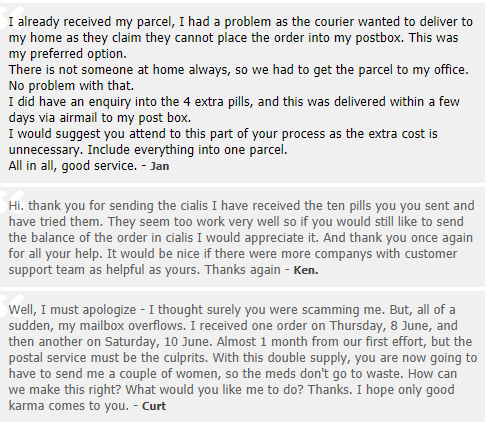Click "the balance of the order" line
The height and width of the screenshot is (422, 485).
pyautogui.click(x=78, y=238)
